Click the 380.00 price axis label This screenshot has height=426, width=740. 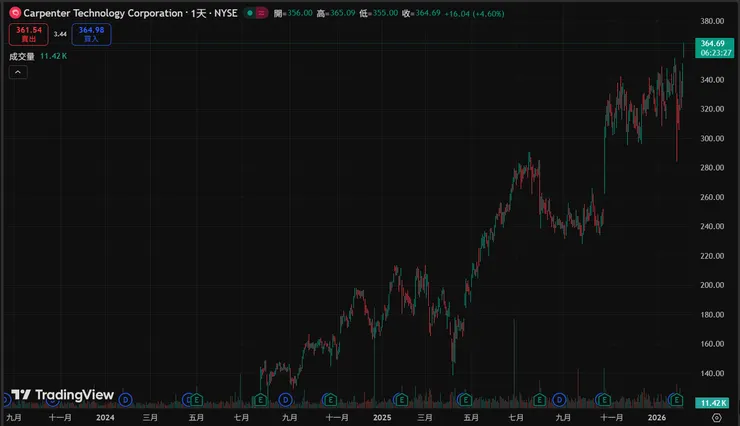pos(712,21)
